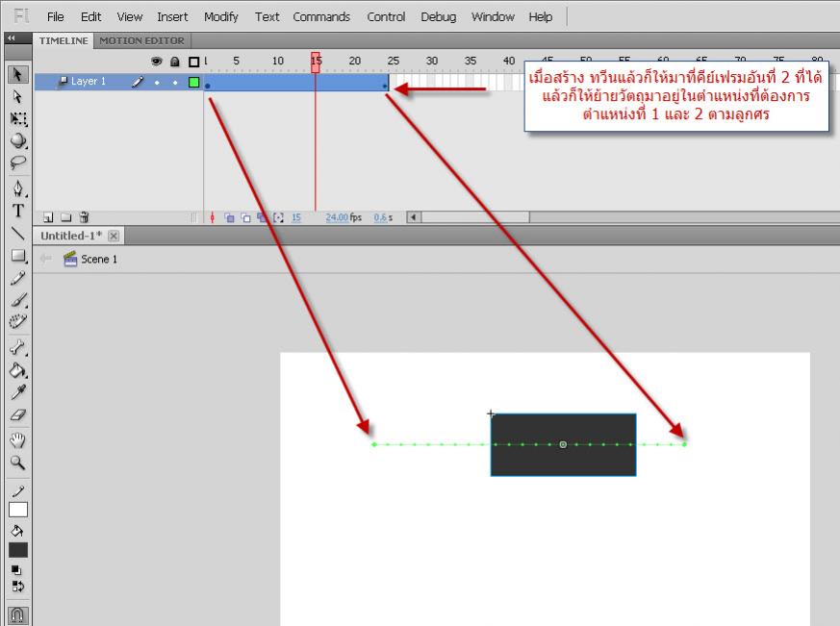Viewport: 840px width, 626px height.
Task: Click stroke color white swatch
Action: [x=18, y=510]
